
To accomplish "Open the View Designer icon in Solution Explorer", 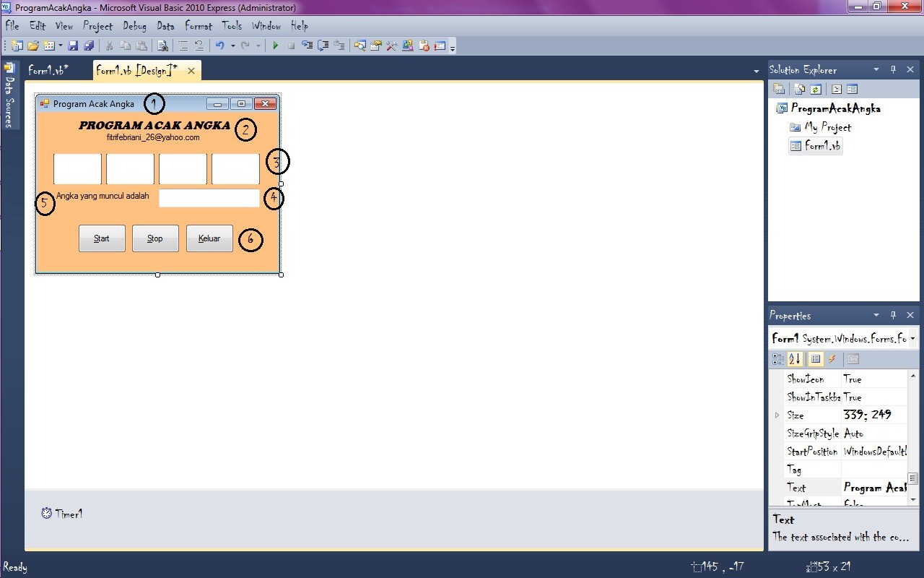I will 853,88.
